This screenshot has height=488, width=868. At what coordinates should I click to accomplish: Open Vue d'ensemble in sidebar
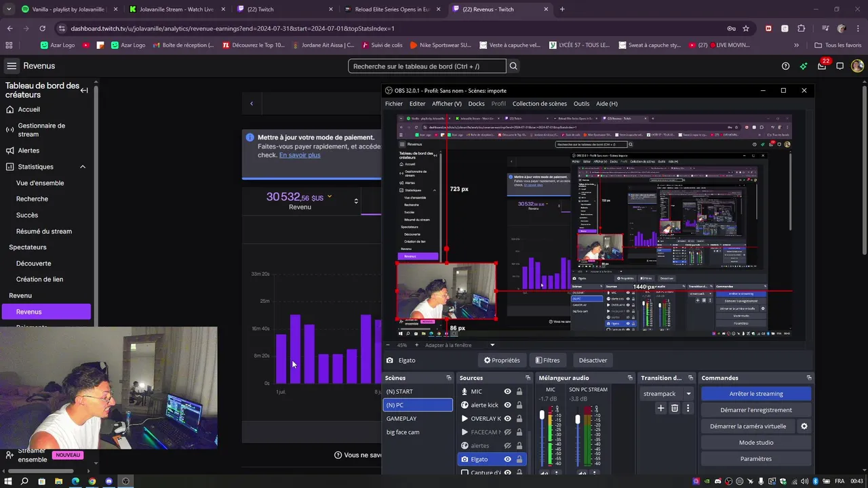40,183
